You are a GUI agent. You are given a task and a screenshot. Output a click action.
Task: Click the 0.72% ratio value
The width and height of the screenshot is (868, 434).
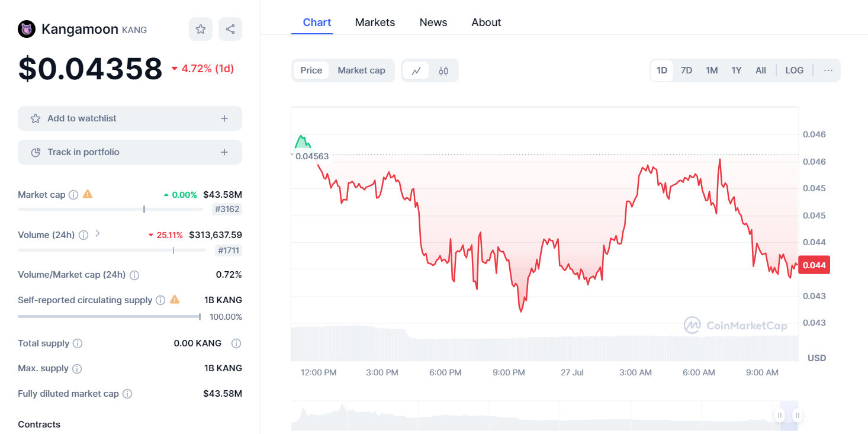point(229,275)
